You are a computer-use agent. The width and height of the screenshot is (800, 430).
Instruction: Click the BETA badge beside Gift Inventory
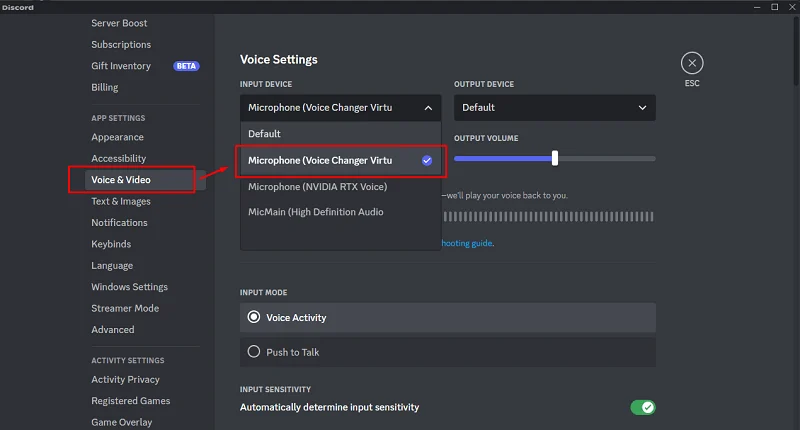186,66
